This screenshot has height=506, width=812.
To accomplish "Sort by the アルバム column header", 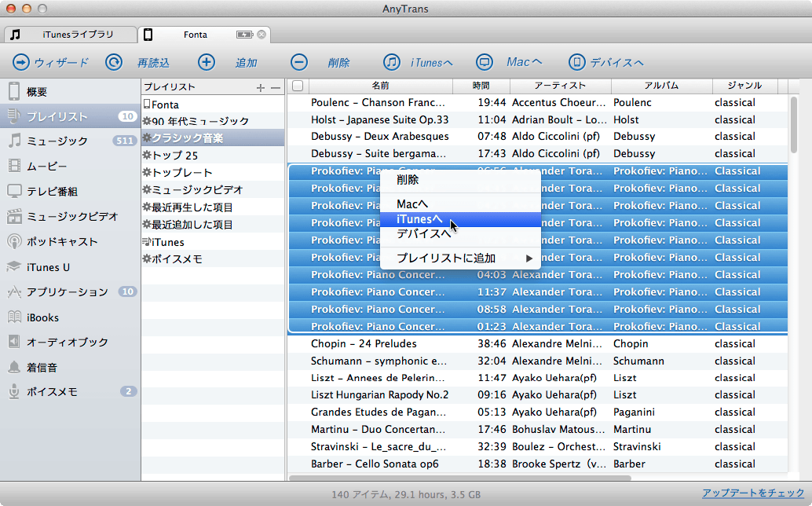I will 661,86.
